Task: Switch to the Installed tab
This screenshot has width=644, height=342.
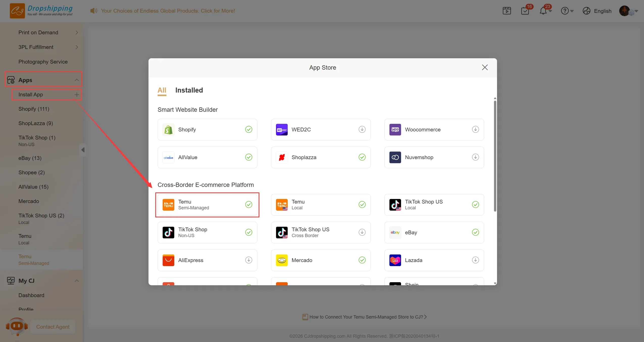Action: [189, 90]
